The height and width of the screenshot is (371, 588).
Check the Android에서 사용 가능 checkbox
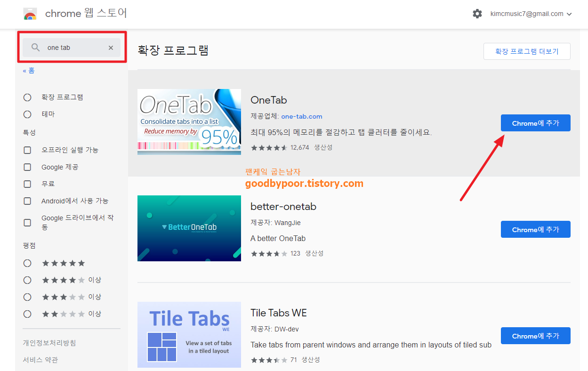coord(27,201)
